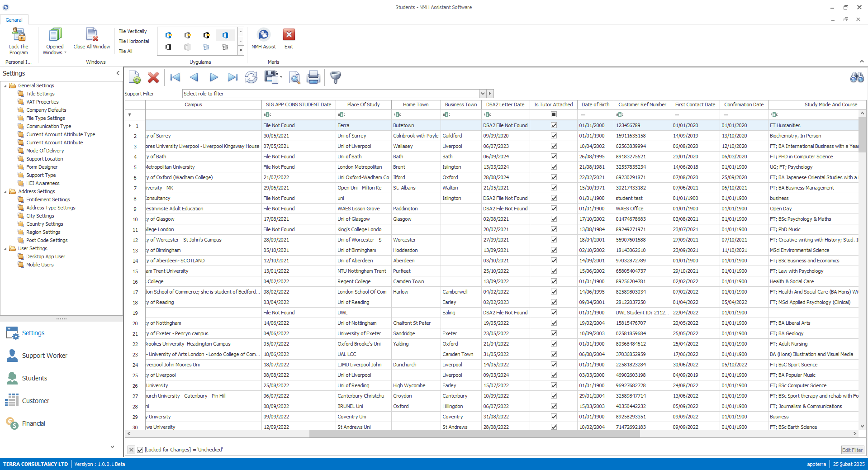Toggle tutor attached checkbox in row 20
Image resolution: width=868 pixels, height=470 pixels.
554,323
